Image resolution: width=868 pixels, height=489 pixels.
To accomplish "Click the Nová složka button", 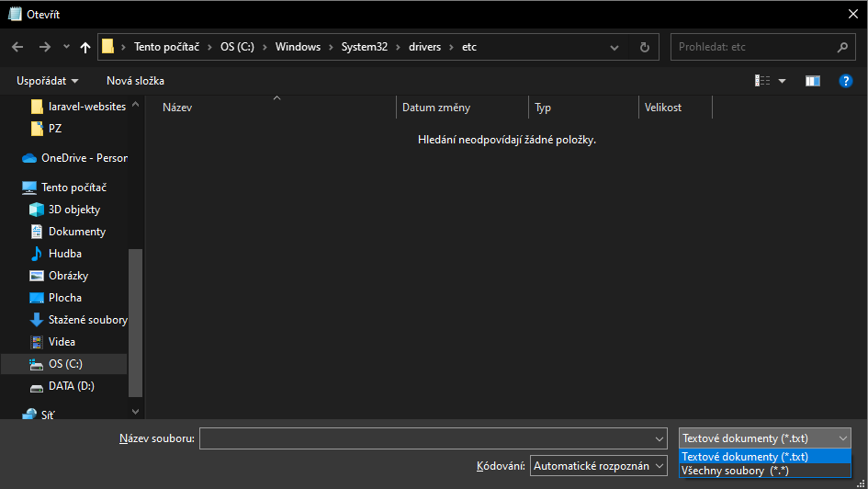I will point(135,81).
